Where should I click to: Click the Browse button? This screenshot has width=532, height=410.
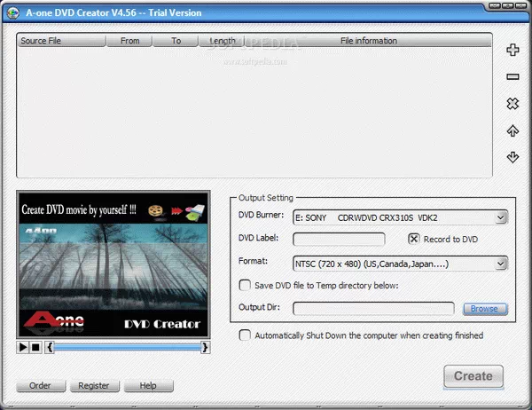coord(485,309)
